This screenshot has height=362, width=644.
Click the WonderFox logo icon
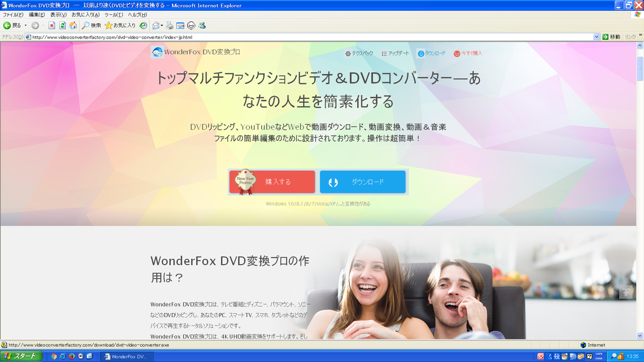click(157, 52)
